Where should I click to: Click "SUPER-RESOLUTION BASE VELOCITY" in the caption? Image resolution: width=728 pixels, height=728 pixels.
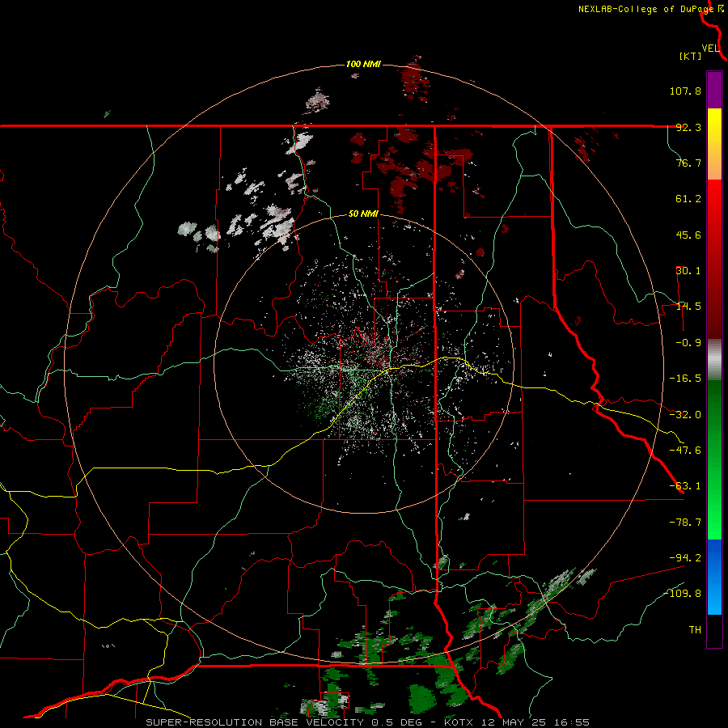point(255,722)
